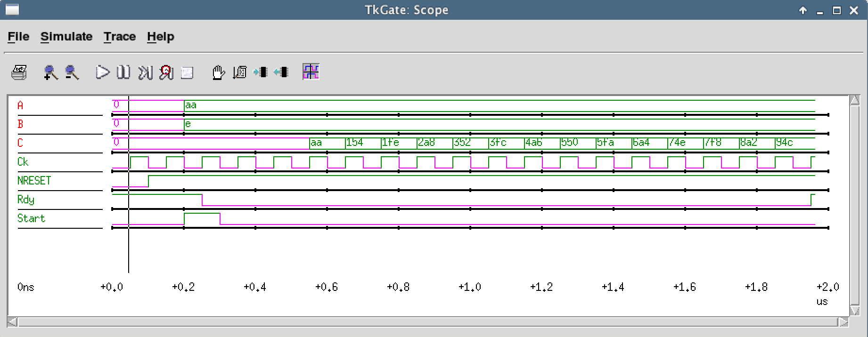Open the Simulate menu
The height and width of the screenshot is (337, 868).
66,37
